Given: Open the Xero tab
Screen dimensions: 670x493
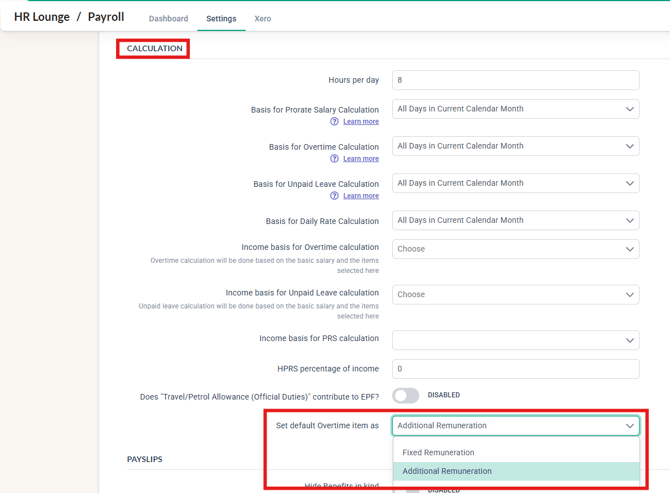Looking at the screenshot, I should point(262,19).
